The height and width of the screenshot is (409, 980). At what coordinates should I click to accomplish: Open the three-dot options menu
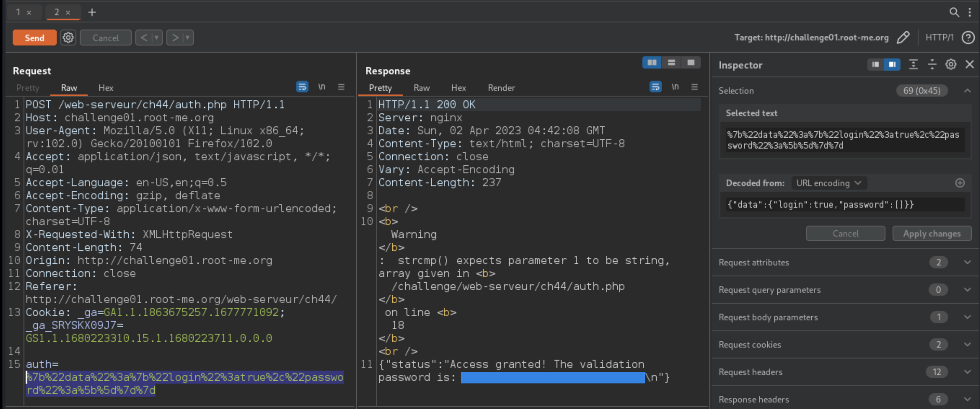tap(970, 12)
